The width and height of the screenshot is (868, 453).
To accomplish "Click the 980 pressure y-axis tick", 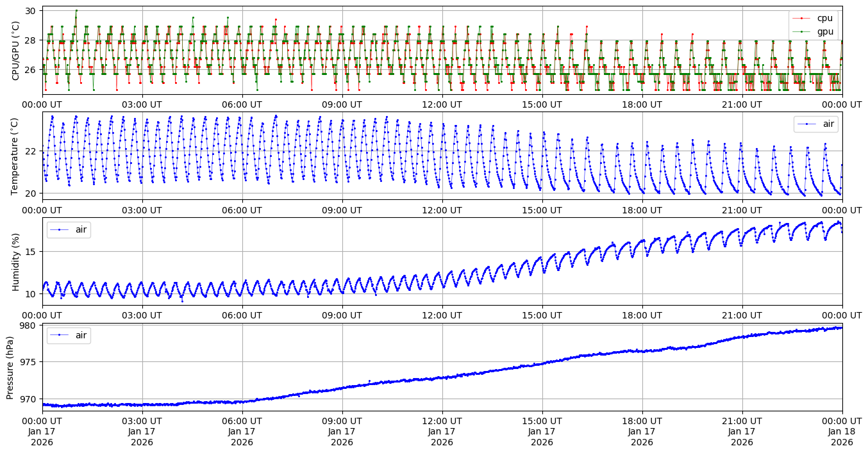I will [x=29, y=325].
